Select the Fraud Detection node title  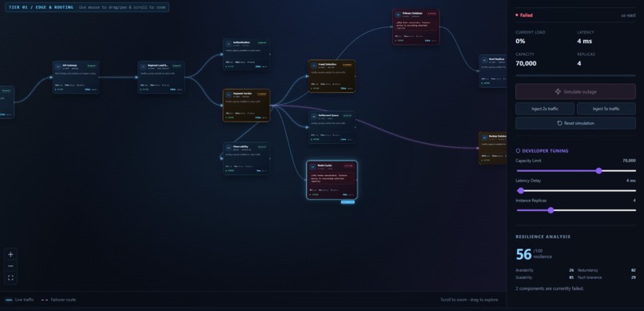tap(328, 64)
